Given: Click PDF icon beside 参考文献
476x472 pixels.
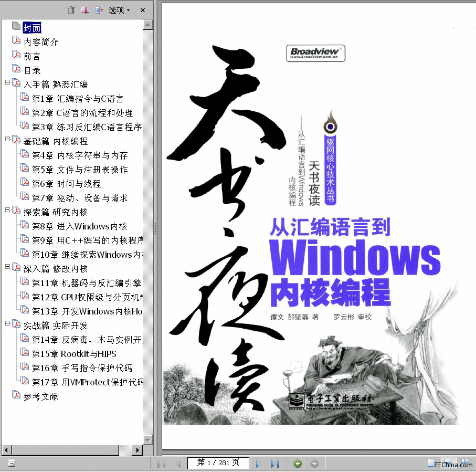Looking at the screenshot, I should (16, 395).
